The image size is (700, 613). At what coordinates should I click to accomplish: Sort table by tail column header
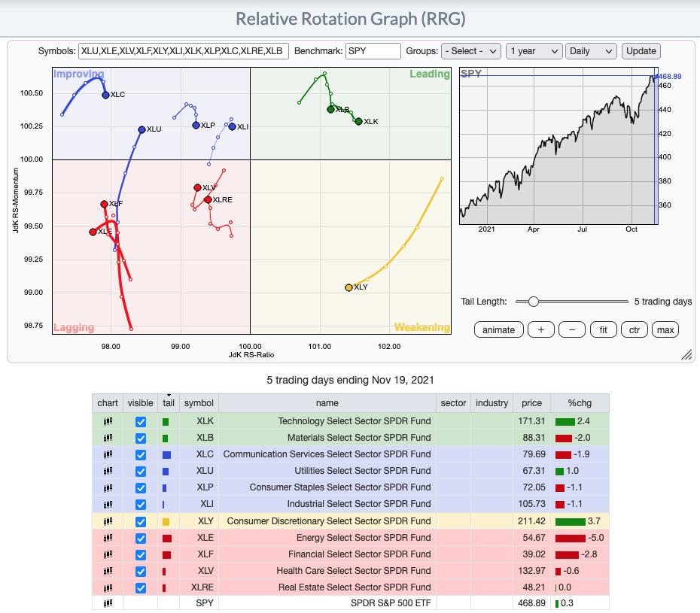[x=169, y=403]
